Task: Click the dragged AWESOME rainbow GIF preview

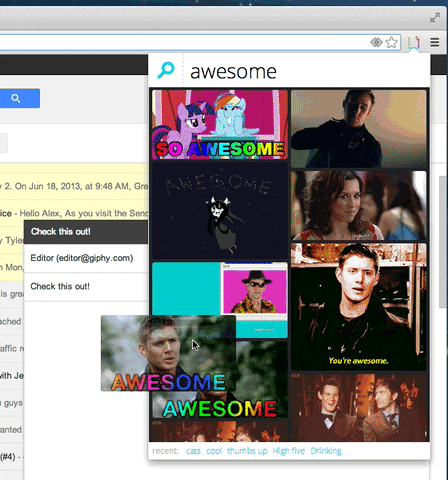Action: click(168, 353)
